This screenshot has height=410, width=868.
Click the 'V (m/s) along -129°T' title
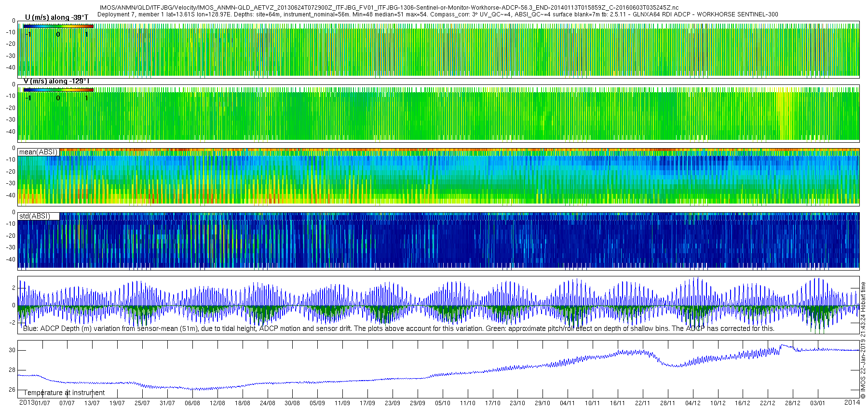click(56, 81)
